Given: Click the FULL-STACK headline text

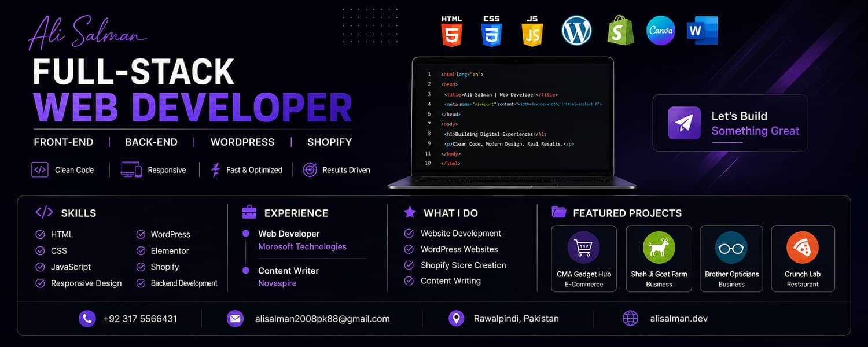Looking at the screenshot, I should click(134, 72).
